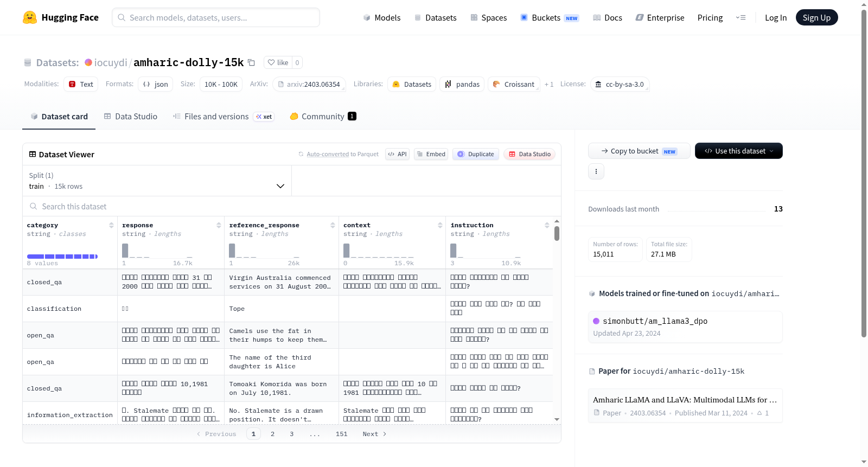
Task: Copy dataset name with the copy icon
Action: pos(251,62)
